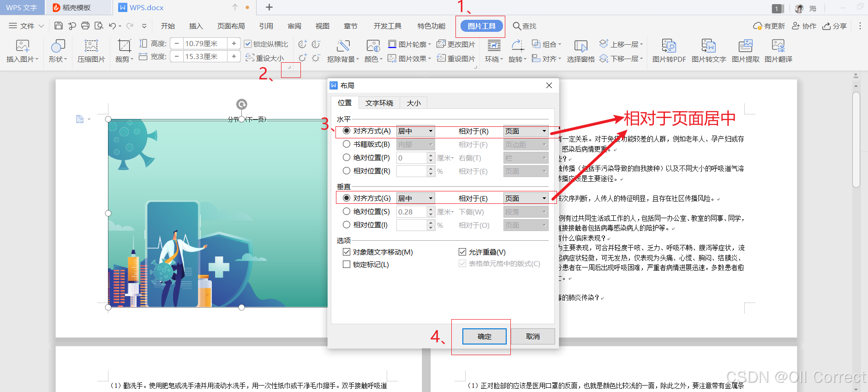This screenshot has height=392, width=868.
Task: Click the 查找 search icon
Action: click(517, 26)
